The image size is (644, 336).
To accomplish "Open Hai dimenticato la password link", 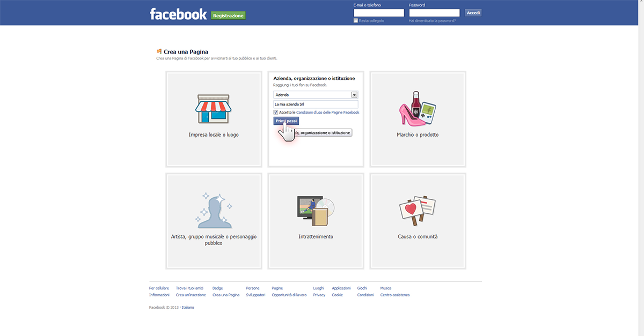I will tap(432, 21).
